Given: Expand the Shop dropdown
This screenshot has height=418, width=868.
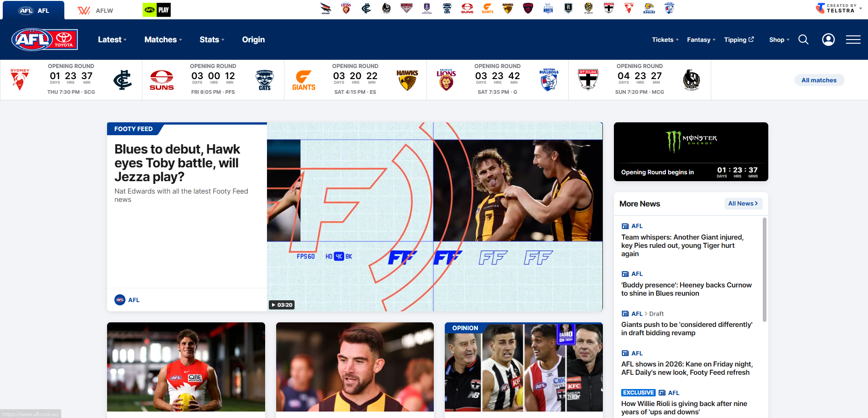Looking at the screenshot, I should [x=779, y=40].
